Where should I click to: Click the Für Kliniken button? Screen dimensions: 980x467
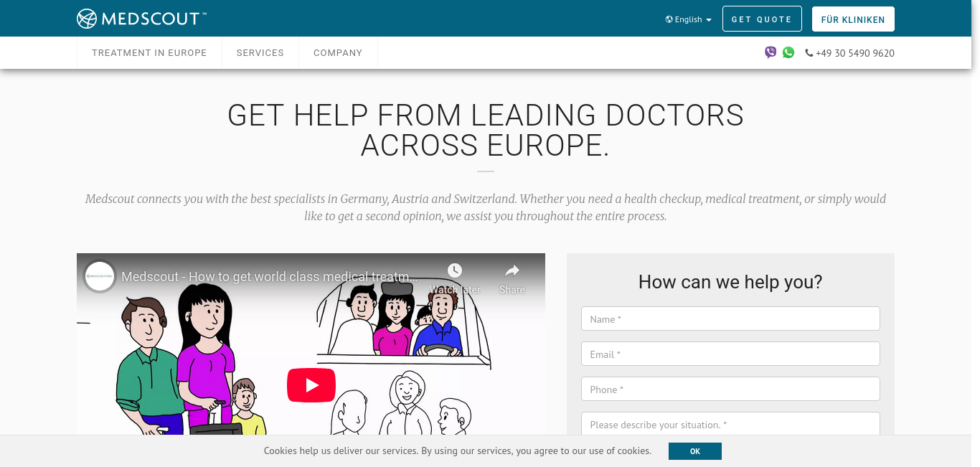[853, 19]
